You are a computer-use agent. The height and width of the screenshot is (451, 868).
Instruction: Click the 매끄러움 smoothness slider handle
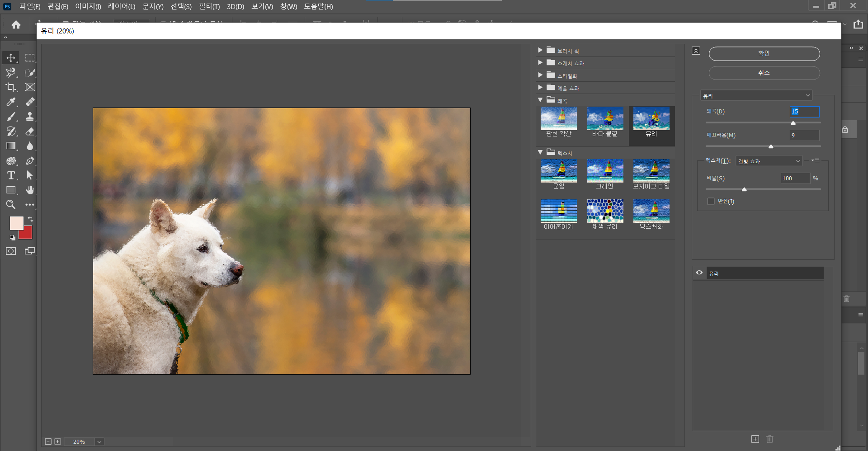[x=771, y=146]
